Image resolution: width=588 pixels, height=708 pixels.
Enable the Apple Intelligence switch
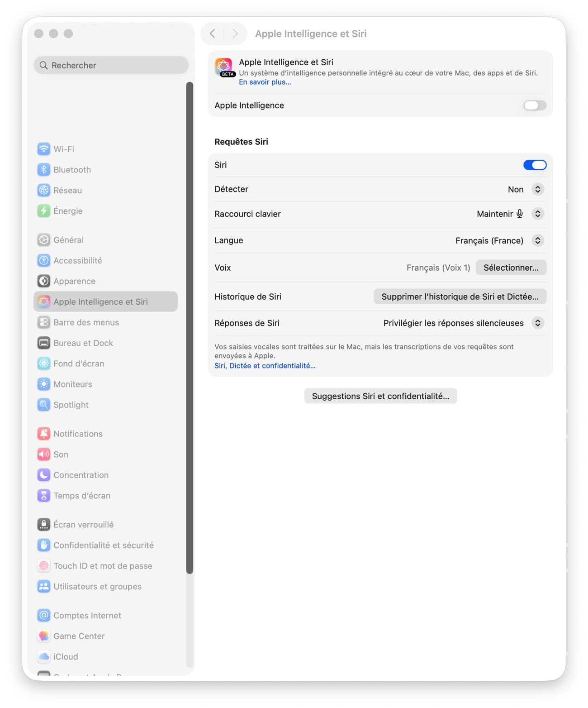(x=535, y=105)
